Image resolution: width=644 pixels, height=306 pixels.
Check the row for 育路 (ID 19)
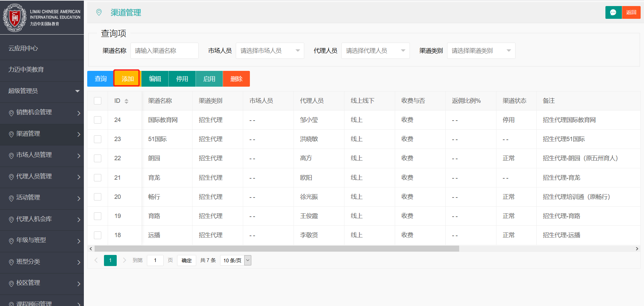click(98, 216)
